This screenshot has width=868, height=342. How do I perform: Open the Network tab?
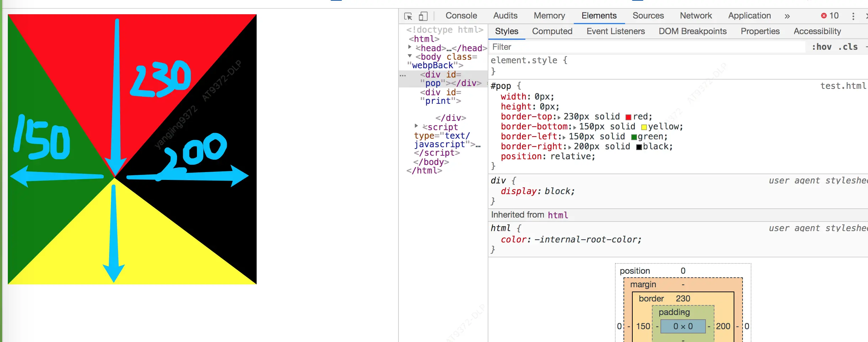[696, 16]
